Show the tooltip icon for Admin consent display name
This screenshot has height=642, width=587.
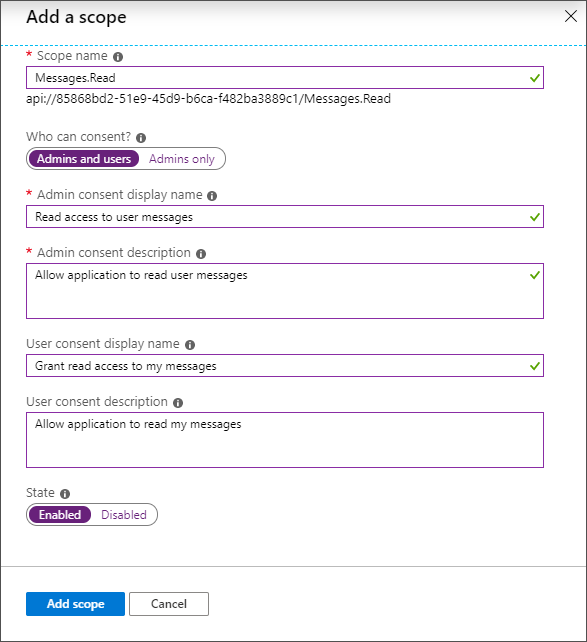(212, 196)
